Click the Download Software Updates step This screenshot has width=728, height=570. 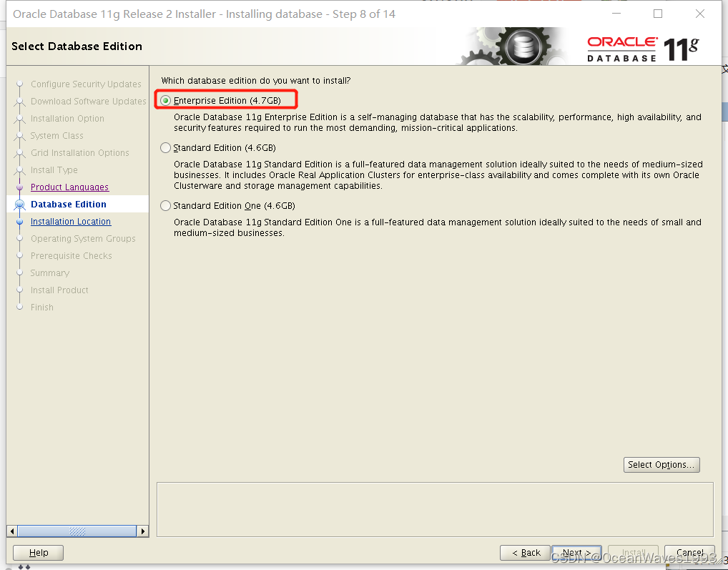[x=88, y=101]
